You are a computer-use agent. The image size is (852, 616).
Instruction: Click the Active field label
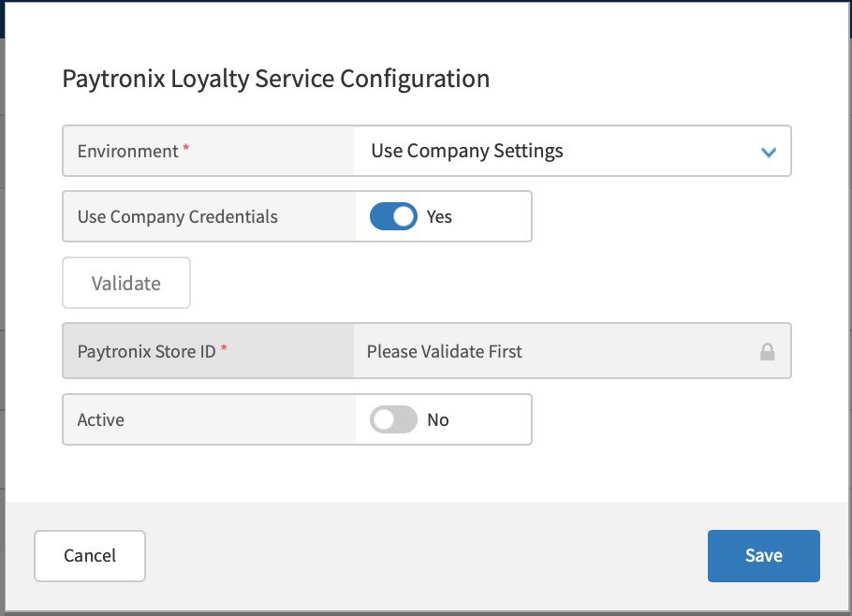pos(100,419)
